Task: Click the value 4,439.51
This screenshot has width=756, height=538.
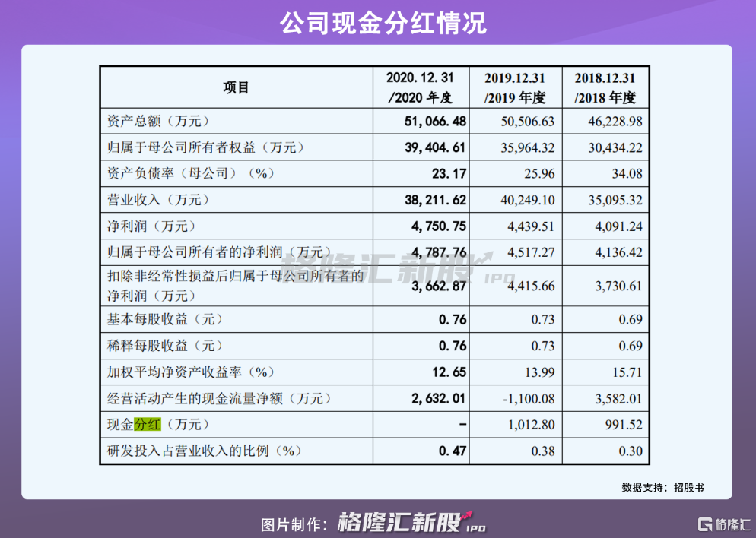Action: pos(531,226)
